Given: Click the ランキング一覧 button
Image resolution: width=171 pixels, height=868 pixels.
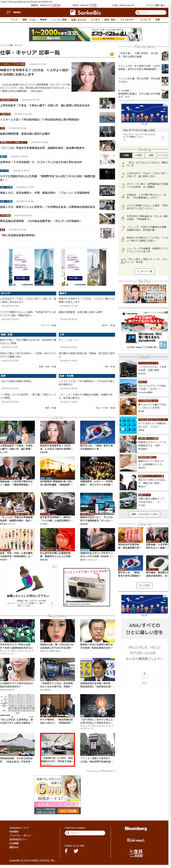Looking at the screenshot, I should pyautogui.click(x=144, y=271).
